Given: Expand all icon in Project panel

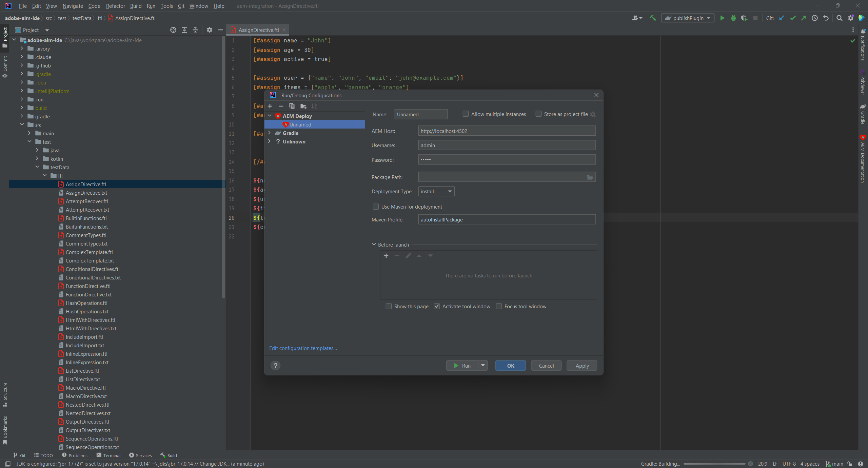Looking at the screenshot, I should 184,30.
